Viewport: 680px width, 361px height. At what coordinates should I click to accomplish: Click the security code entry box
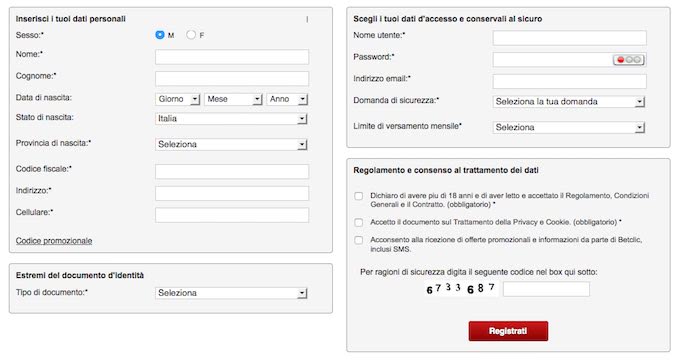546,289
